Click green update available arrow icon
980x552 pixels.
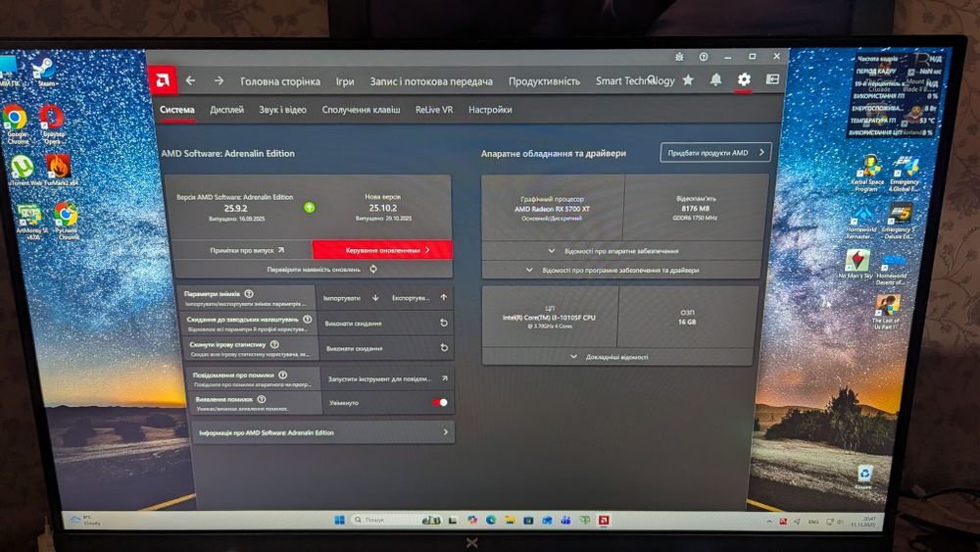click(x=310, y=208)
